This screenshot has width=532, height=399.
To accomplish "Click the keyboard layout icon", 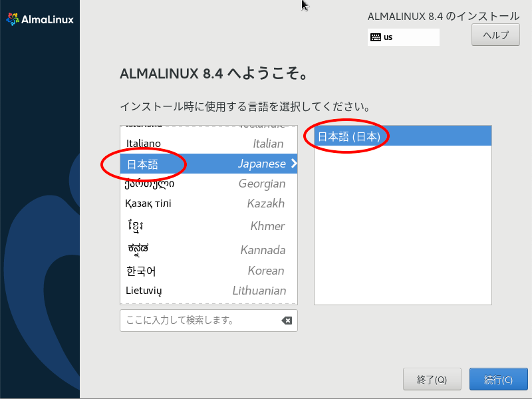I will click(376, 37).
